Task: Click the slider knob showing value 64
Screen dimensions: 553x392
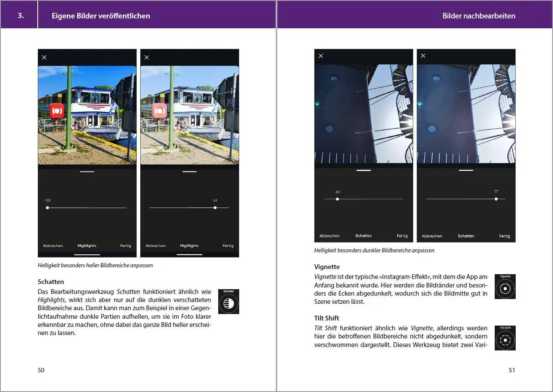Action: (215, 208)
